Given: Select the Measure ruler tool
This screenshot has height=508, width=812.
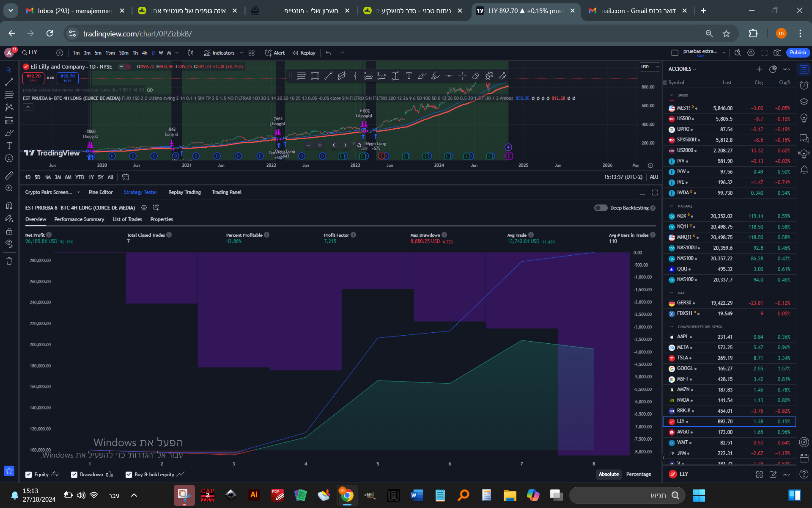Looking at the screenshot, I should click(x=9, y=175).
